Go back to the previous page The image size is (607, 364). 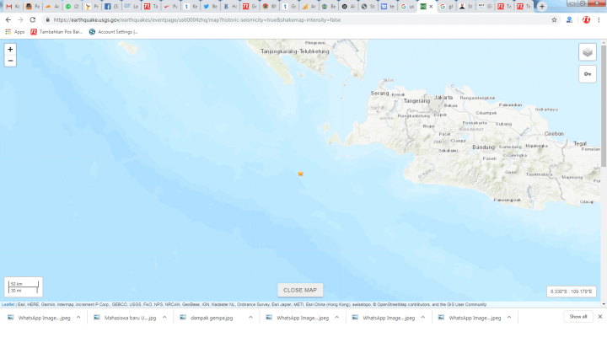pyautogui.click(x=8, y=19)
